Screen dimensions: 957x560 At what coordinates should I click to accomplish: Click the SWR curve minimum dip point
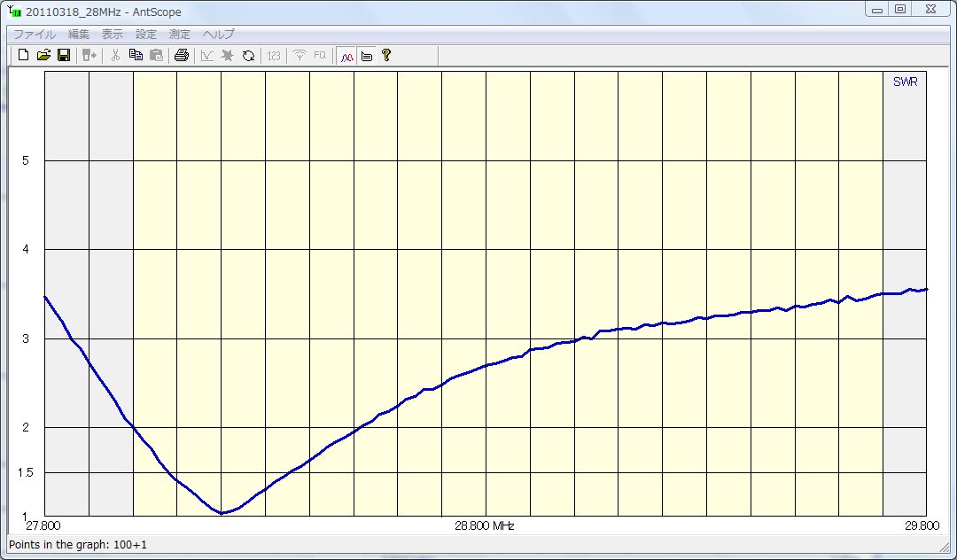point(221,513)
